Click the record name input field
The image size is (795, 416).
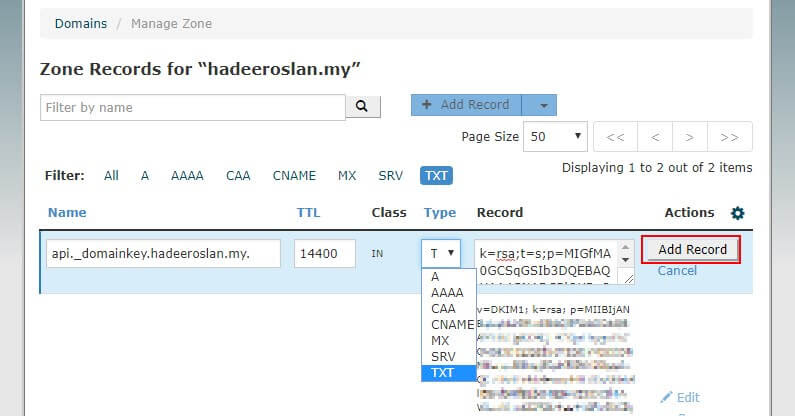point(163,253)
